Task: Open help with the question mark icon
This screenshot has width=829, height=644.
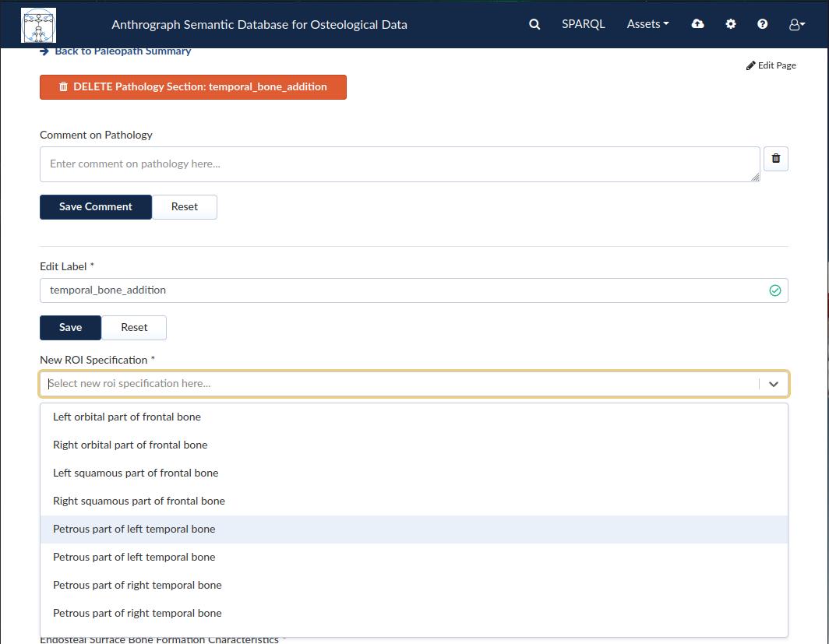Action: point(762,24)
